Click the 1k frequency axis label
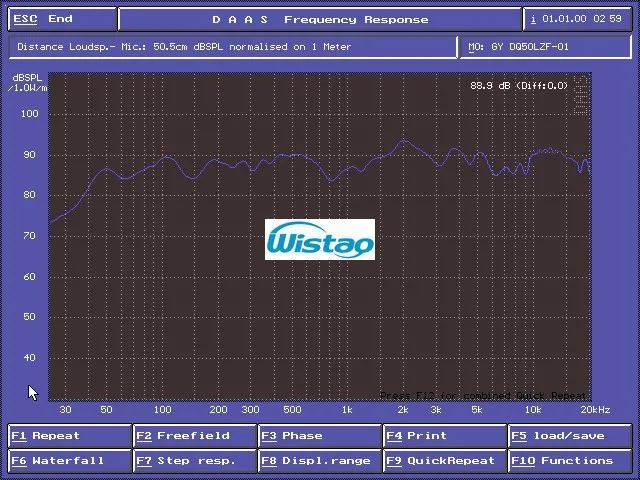The height and width of the screenshot is (480, 640). click(347, 410)
